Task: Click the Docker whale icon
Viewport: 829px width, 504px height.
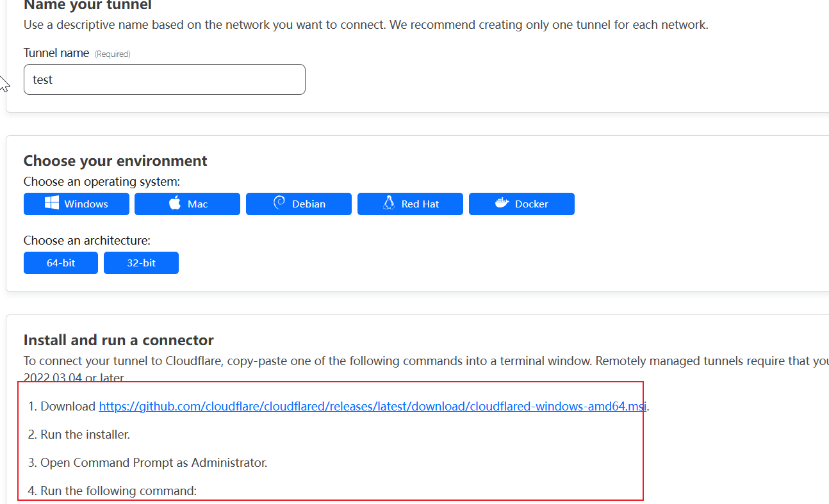Action: tap(502, 204)
